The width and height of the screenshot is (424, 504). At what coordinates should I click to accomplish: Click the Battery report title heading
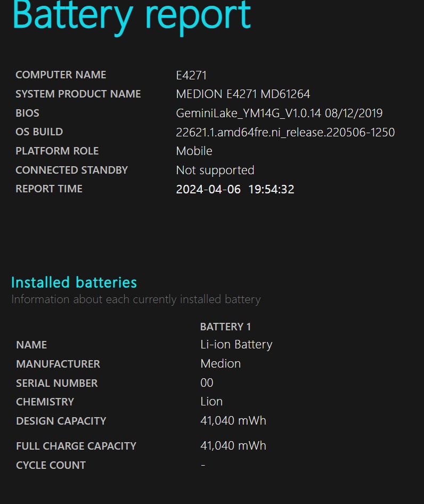point(131,16)
